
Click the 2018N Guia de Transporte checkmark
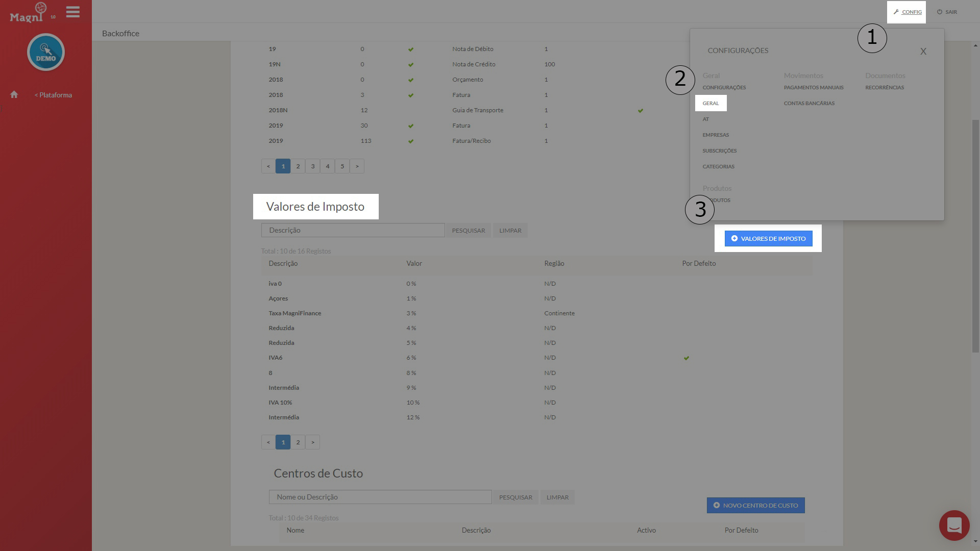pyautogui.click(x=640, y=111)
